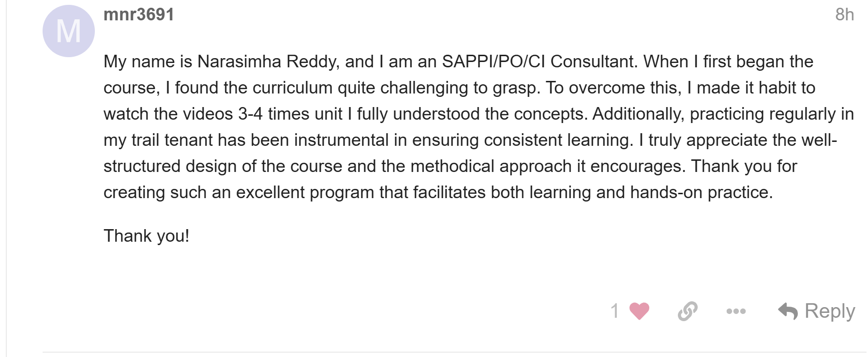Click the words 'hands-on practice' in post

pyautogui.click(x=699, y=192)
